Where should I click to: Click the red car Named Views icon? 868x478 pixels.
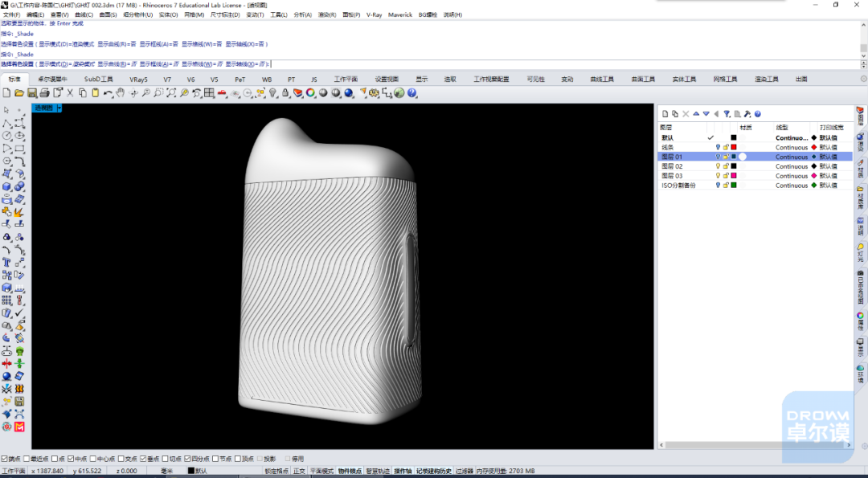pyautogui.click(x=222, y=93)
